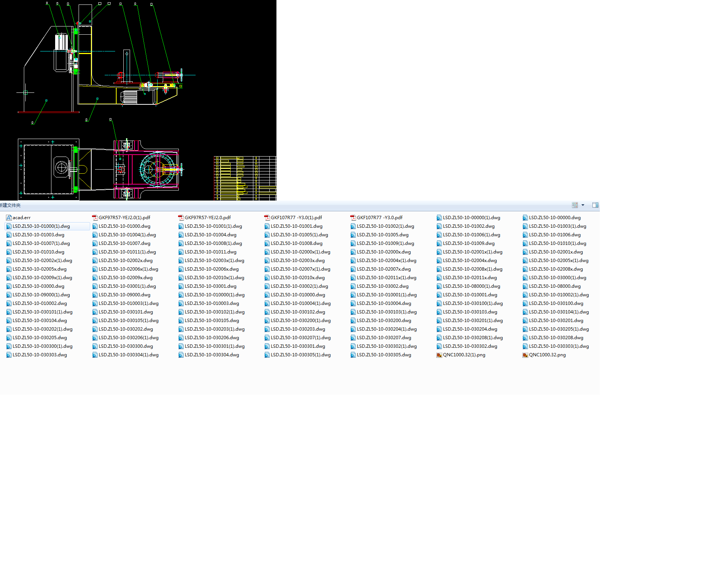Click the QNC1000.32.png image icon
This screenshot has width=728, height=580.
click(x=525, y=355)
